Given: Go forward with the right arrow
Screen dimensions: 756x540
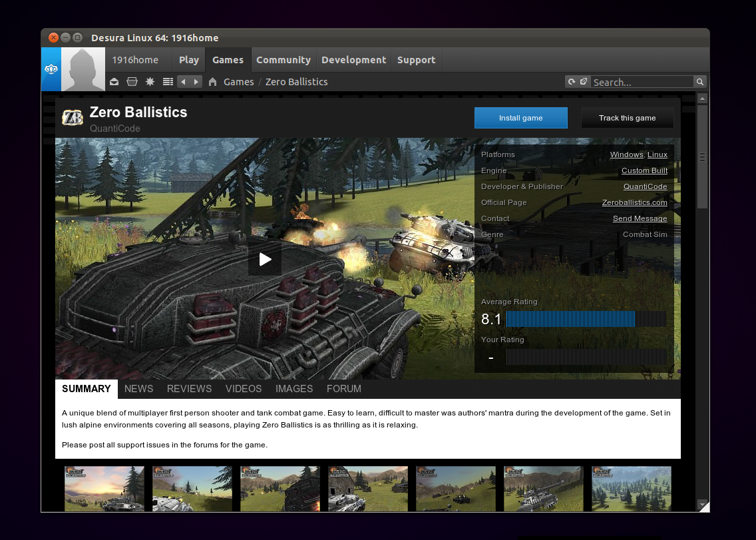Looking at the screenshot, I should point(196,82).
